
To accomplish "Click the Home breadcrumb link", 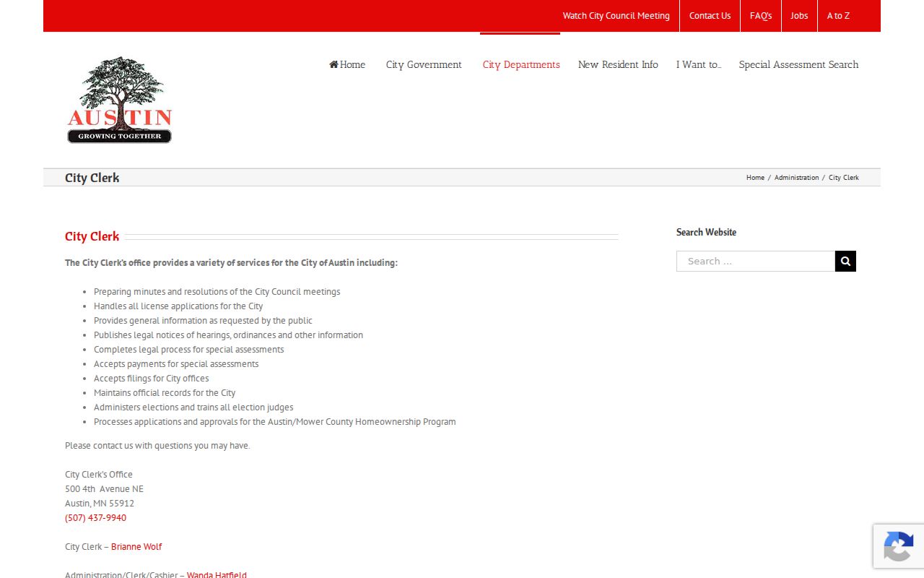I will [755, 178].
